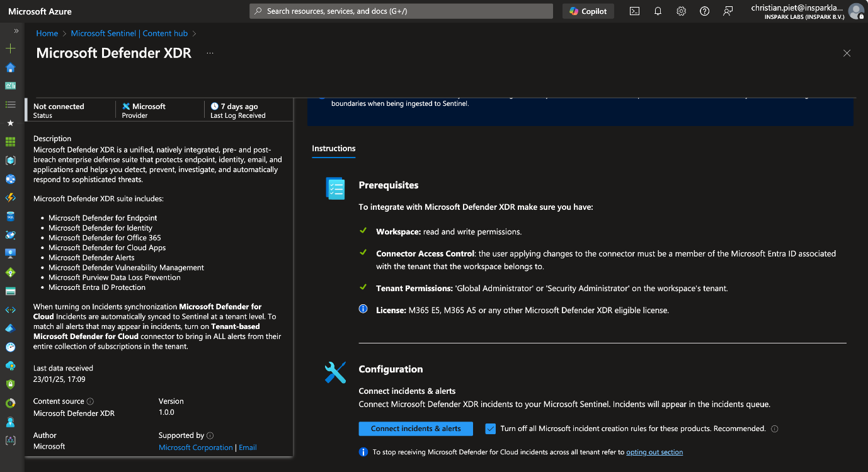Open the ellipsis menu beside Microsoft Defender XDR title
The image size is (868, 472).
click(210, 54)
